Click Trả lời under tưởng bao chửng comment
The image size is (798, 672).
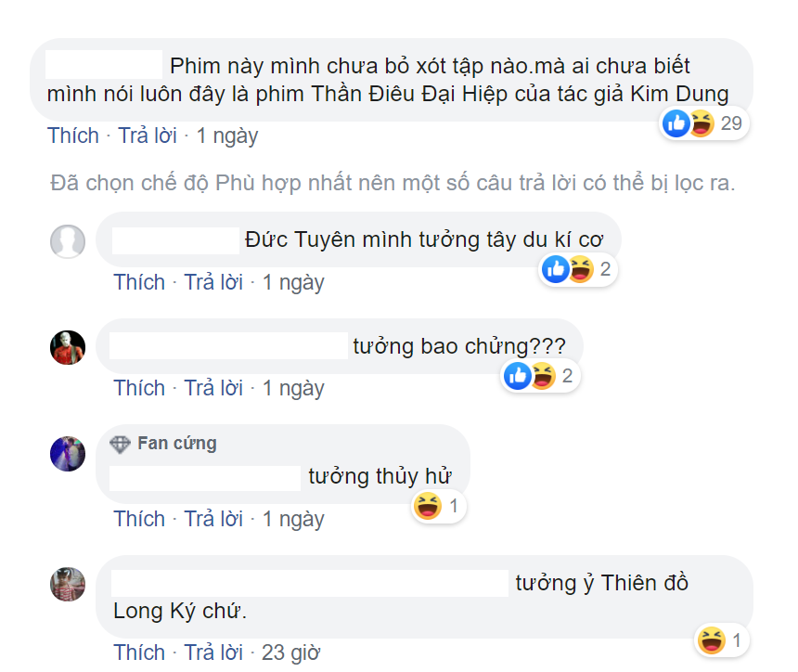point(213,388)
